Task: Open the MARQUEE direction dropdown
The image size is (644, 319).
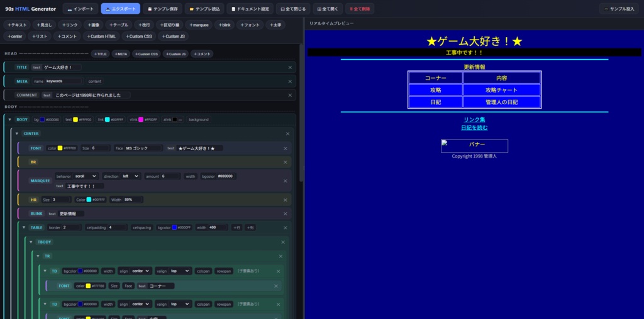Action: click(x=131, y=176)
